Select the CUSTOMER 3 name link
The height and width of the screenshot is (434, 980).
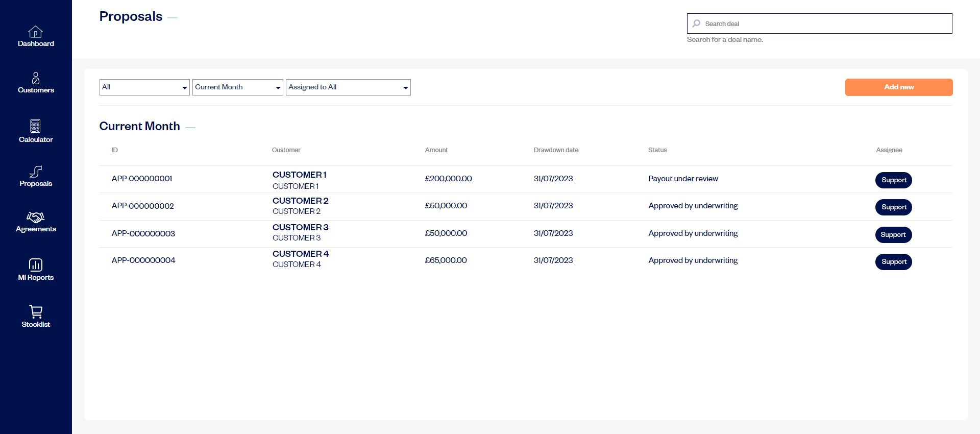(x=300, y=227)
